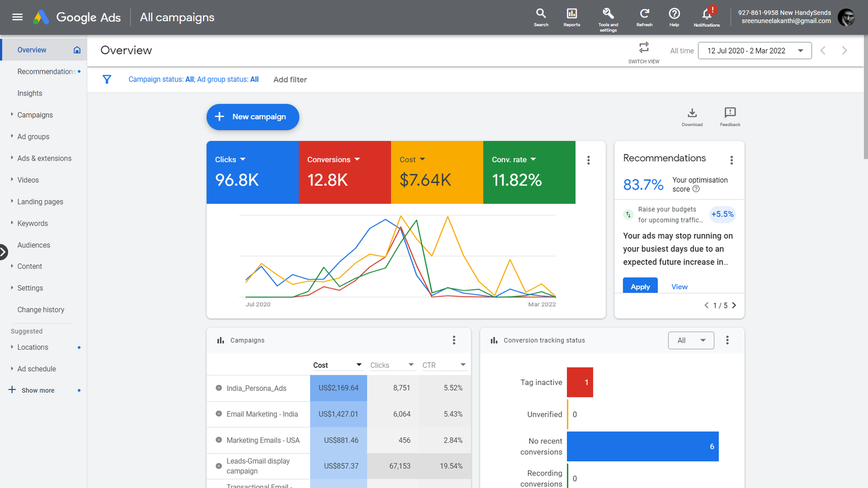Open the Search tool in the header

541,17
